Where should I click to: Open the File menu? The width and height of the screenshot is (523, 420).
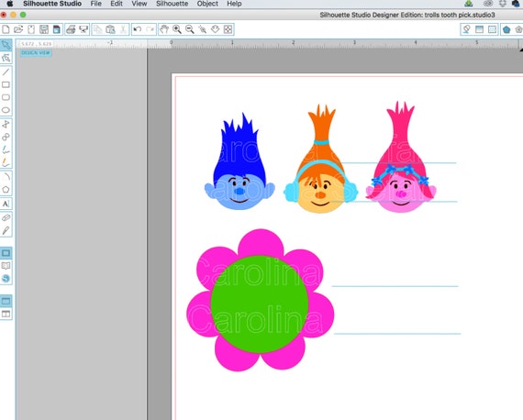pyautogui.click(x=96, y=4)
